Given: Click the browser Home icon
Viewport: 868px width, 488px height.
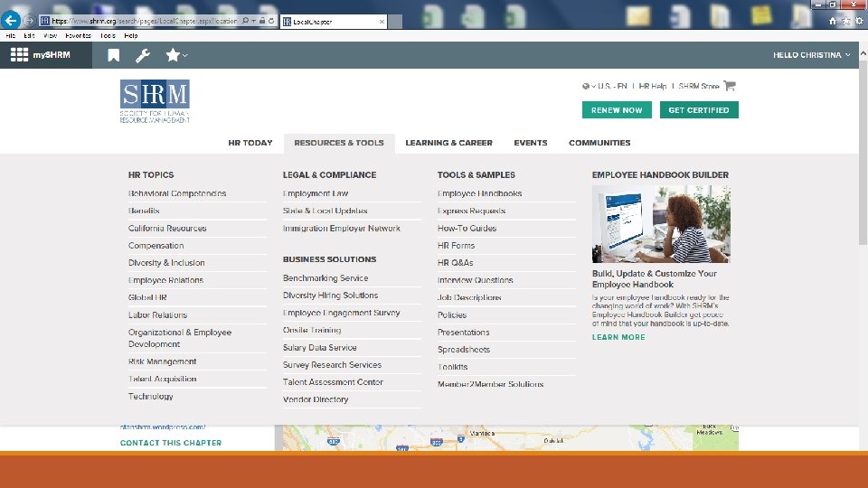Looking at the screenshot, I should (833, 21).
